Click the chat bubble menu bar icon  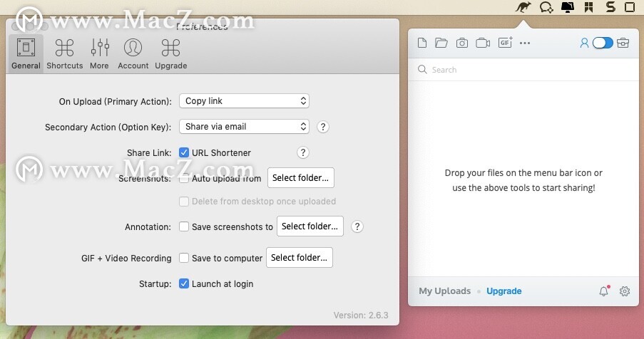point(546,7)
